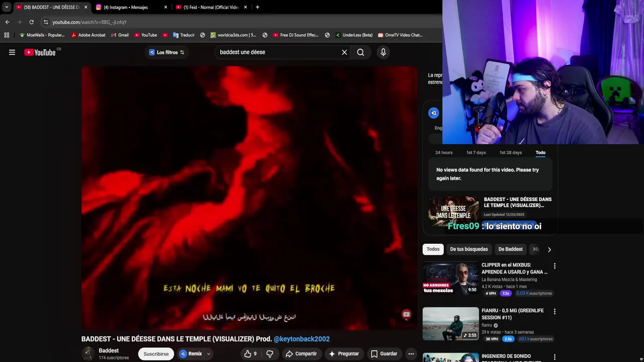Run search with the magnifier button
Viewport: 644px width, 362px height.
pos(361,52)
